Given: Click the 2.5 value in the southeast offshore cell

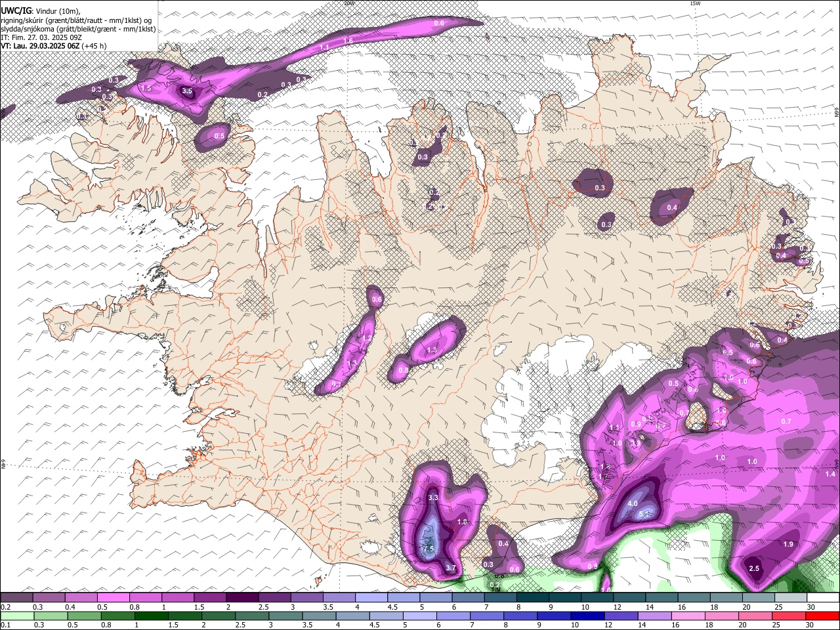Looking at the screenshot, I should pyautogui.click(x=754, y=568).
